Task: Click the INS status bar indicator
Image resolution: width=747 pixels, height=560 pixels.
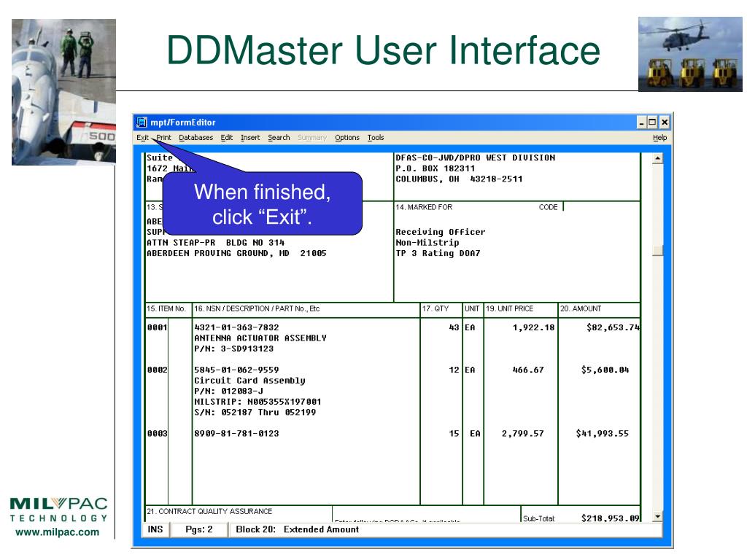Action: click(x=155, y=529)
